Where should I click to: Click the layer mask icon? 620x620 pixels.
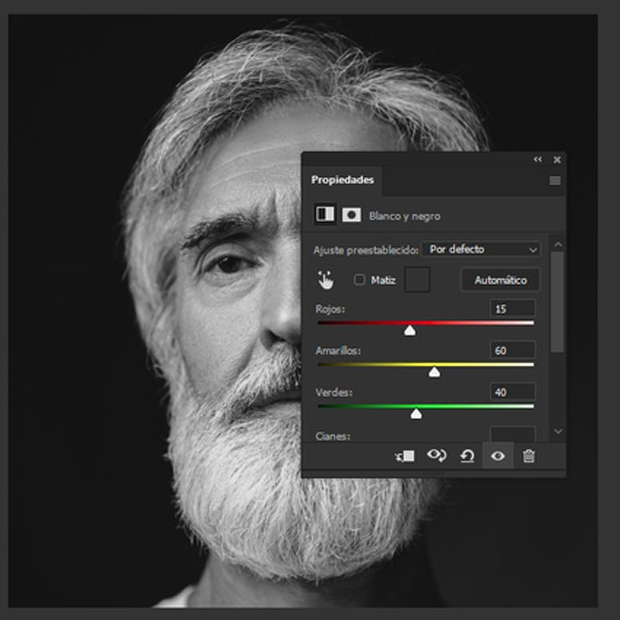pyautogui.click(x=351, y=215)
